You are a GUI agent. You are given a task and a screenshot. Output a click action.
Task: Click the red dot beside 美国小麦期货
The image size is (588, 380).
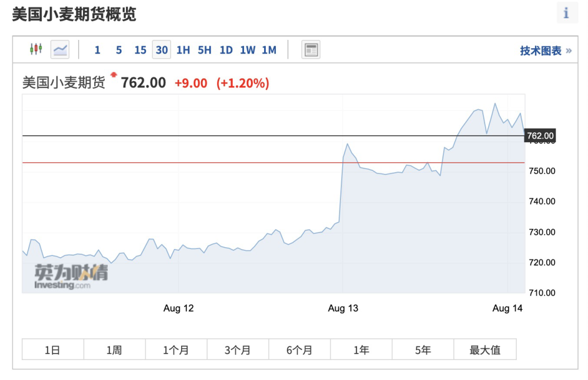[x=113, y=75]
